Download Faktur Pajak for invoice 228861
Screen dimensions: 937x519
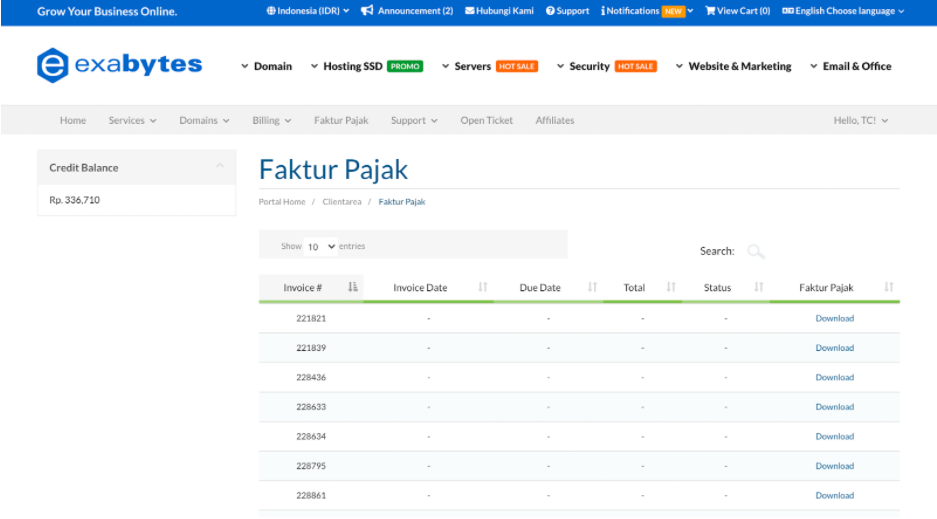(x=835, y=496)
